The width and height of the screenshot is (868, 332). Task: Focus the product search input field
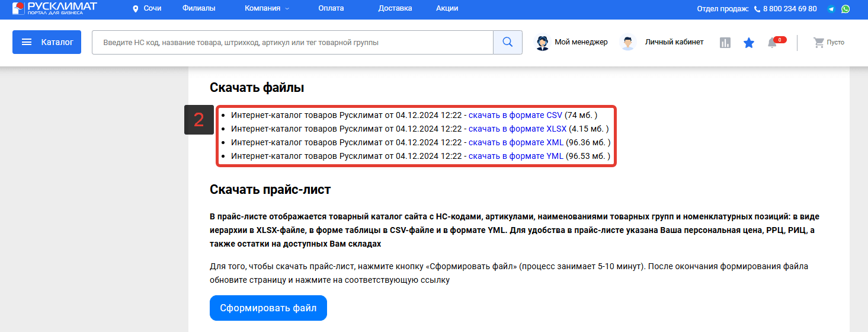coord(293,42)
